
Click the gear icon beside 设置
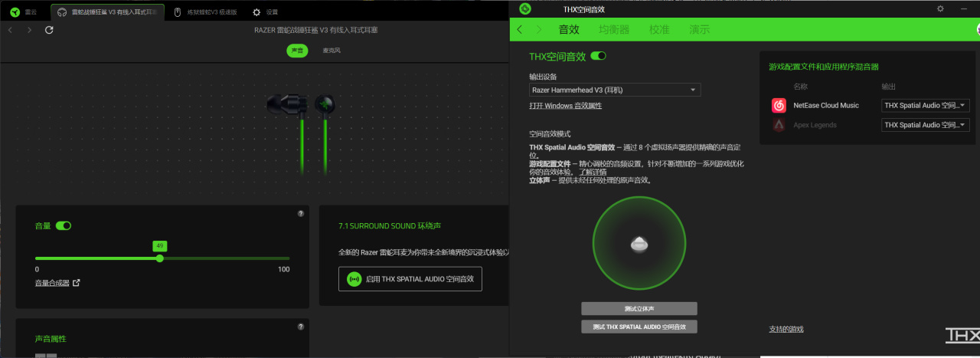255,12
